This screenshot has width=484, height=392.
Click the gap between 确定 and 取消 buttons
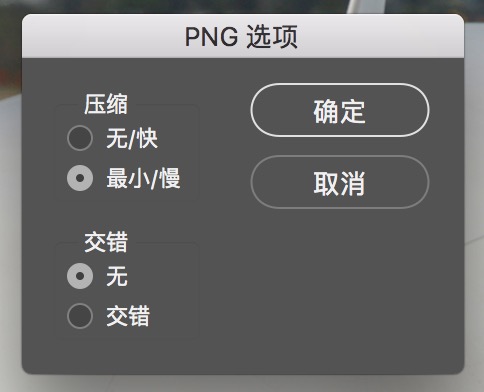tap(340, 146)
